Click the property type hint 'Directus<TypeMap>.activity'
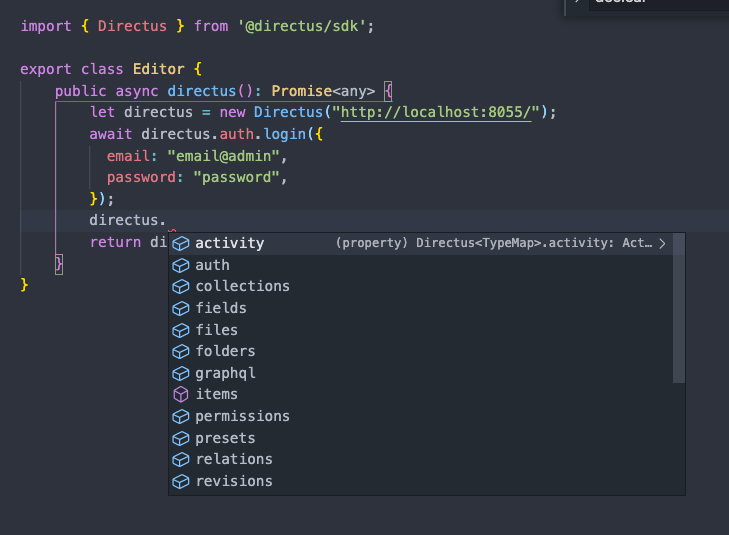 coord(511,244)
